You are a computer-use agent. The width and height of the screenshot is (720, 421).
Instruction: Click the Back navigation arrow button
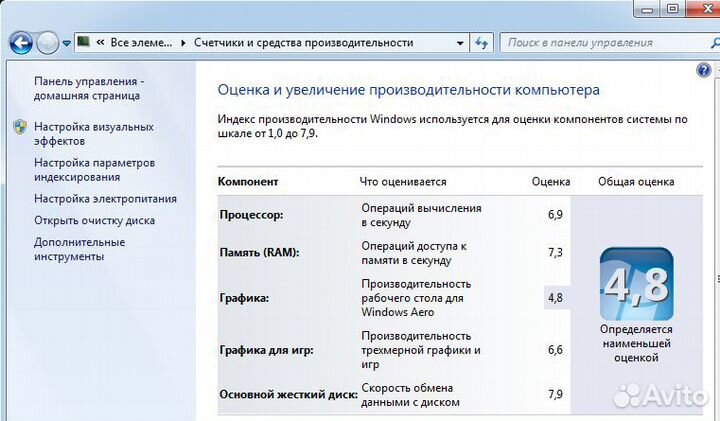coord(21,43)
